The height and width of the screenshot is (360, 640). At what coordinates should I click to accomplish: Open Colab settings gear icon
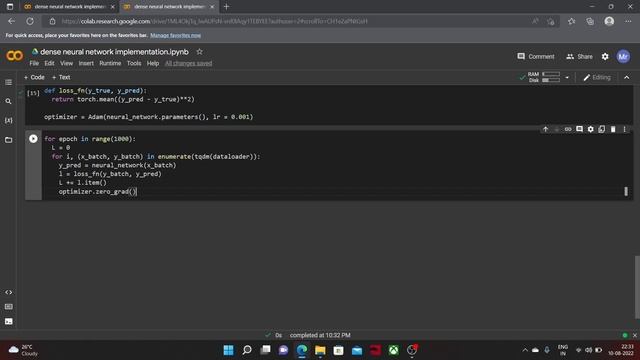point(605,57)
